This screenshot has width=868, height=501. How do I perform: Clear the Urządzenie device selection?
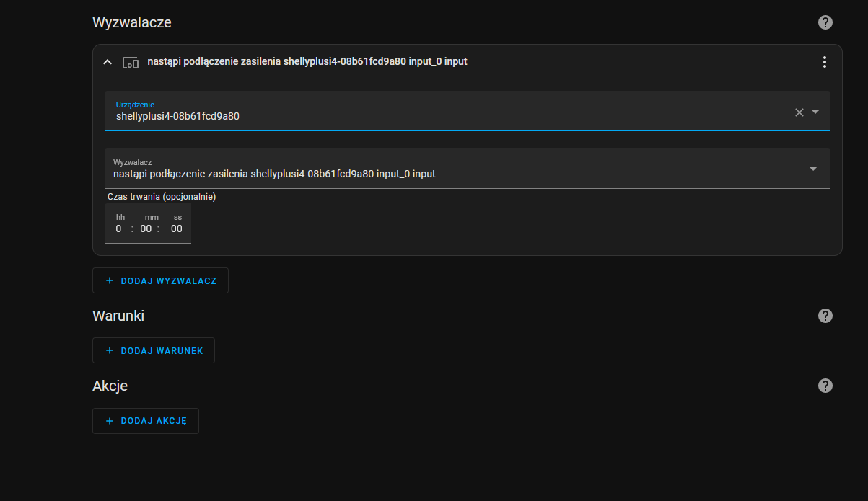pyautogui.click(x=799, y=112)
